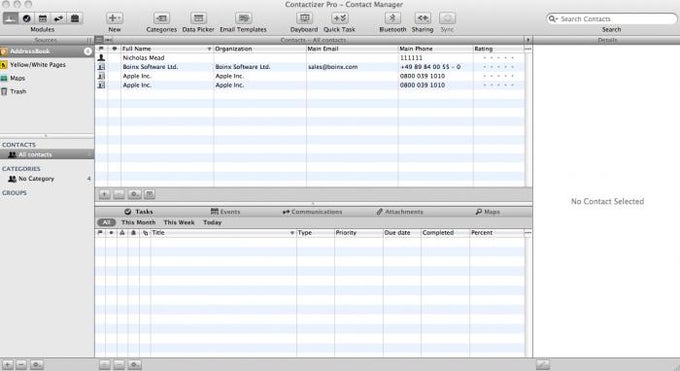Screen dimensions: 680x371
Task: Switch to the Projects briefcase module icon
Action: click(x=75, y=18)
